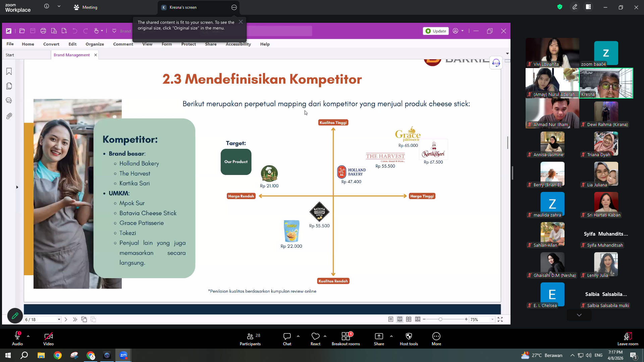Close the Brand Management tab

(96, 55)
